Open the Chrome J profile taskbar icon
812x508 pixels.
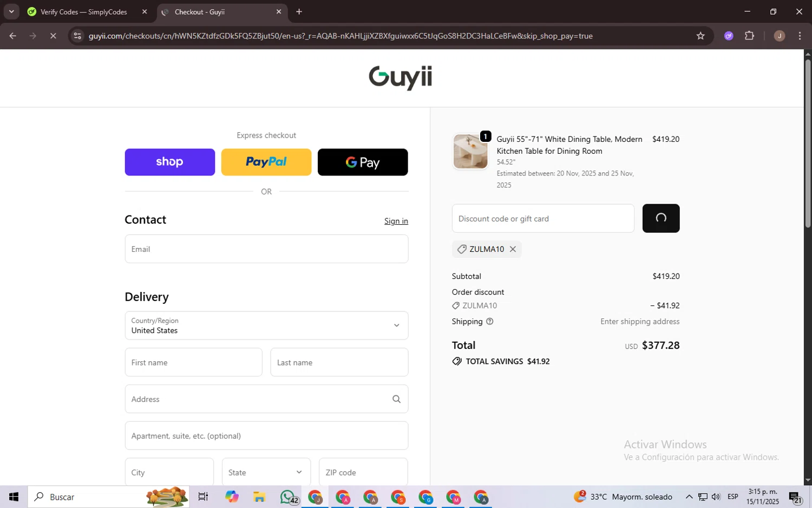click(315, 497)
